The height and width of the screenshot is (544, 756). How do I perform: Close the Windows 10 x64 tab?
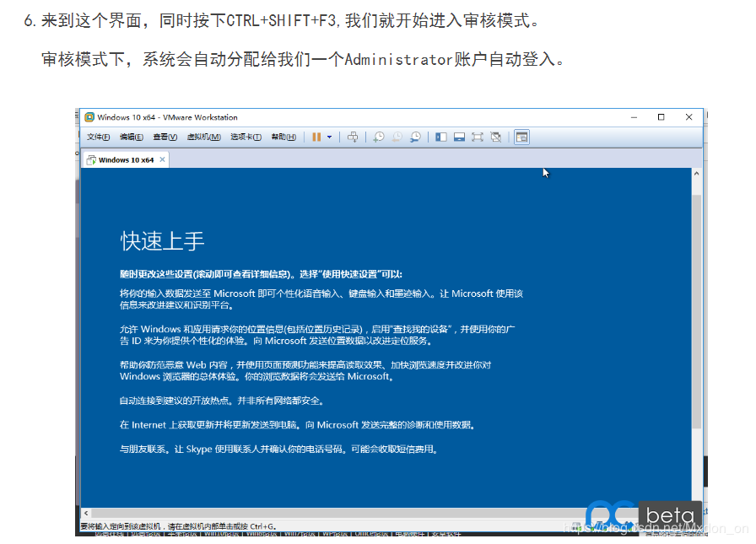point(163,159)
